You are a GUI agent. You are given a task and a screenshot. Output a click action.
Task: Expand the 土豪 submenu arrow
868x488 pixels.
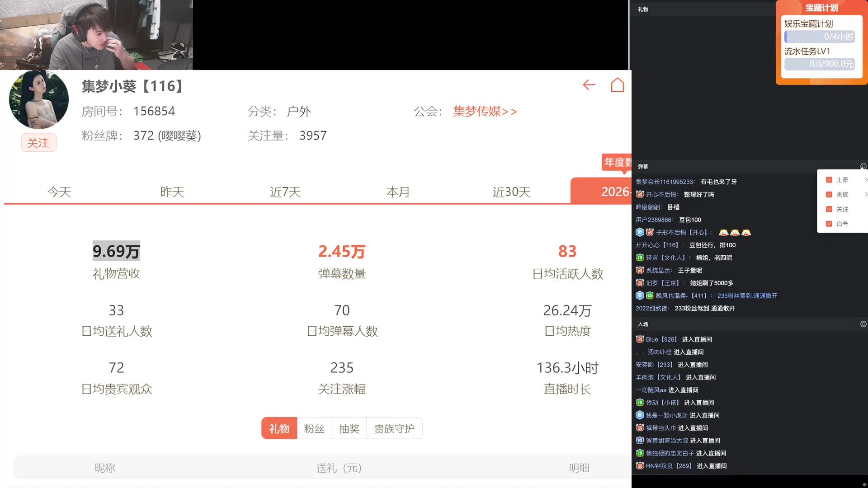865,180
